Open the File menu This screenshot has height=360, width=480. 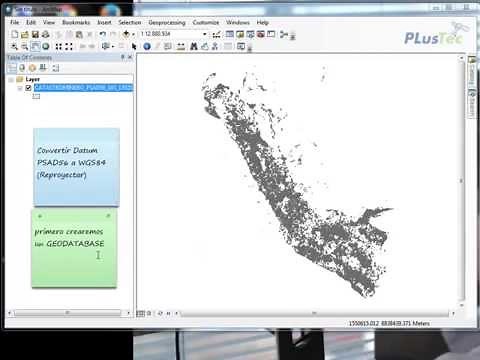(x=15, y=22)
